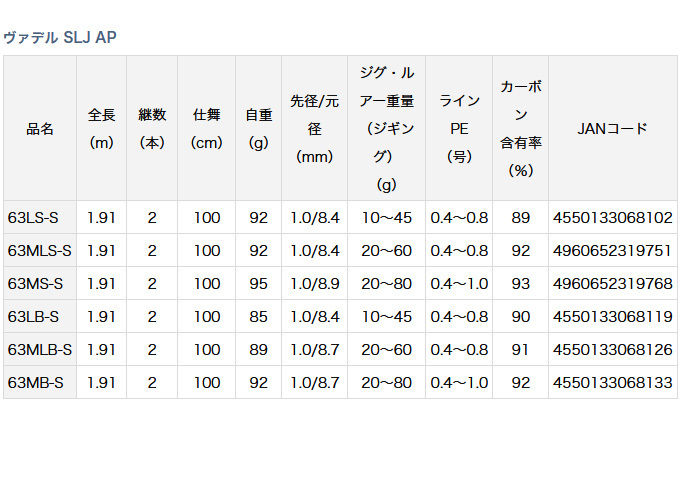The height and width of the screenshot is (478, 680).
Task: Click JAN code 4550133068133
Action: pos(612,382)
